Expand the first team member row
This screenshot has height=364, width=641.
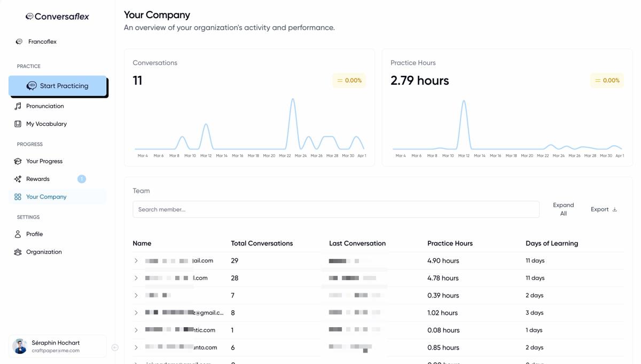135,260
